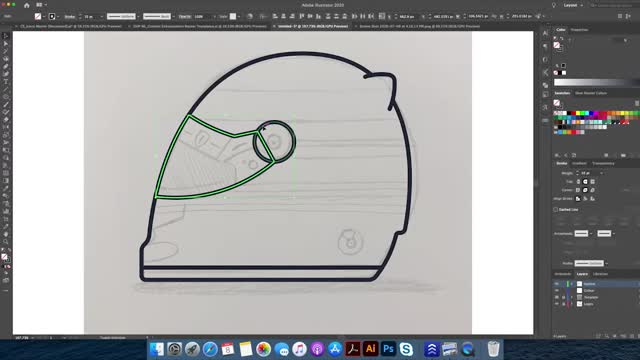Switch to the Properties panel tab
Viewport: 640px width, 360px height.
579,30
